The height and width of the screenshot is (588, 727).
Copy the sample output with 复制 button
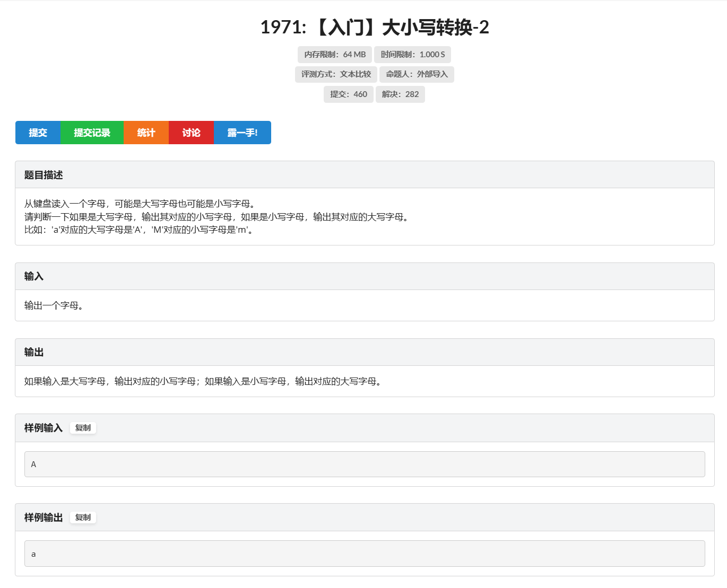coord(83,517)
